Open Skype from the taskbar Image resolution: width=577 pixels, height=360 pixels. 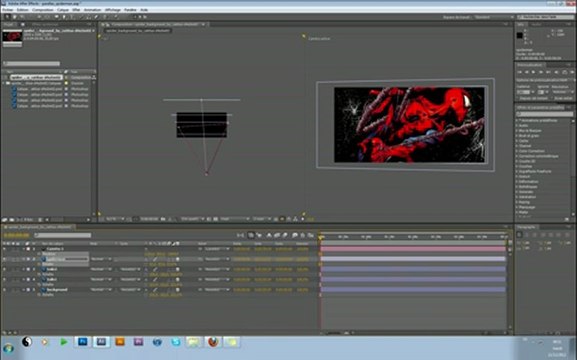click(x=176, y=342)
